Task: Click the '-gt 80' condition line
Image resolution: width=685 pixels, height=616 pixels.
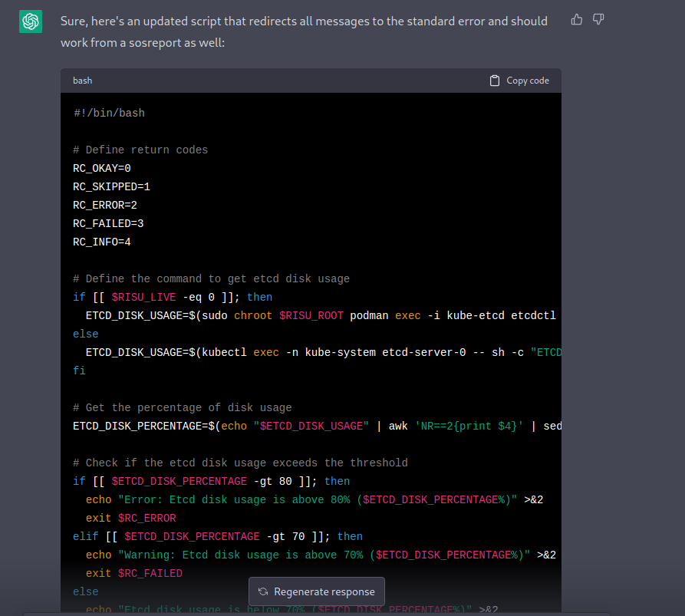Action: click(x=212, y=481)
